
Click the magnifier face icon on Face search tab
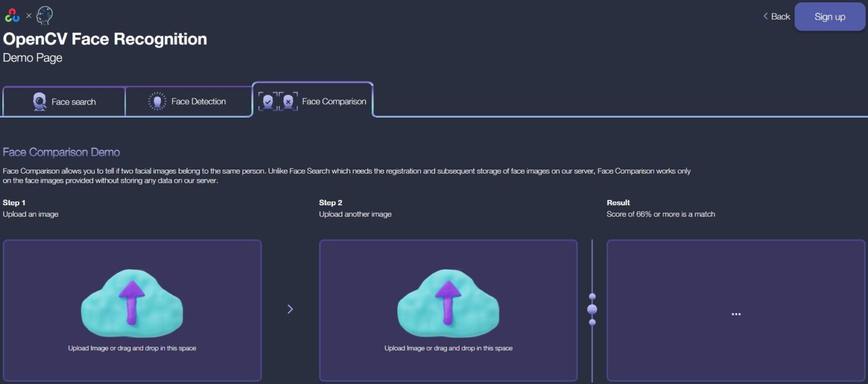[x=40, y=102]
